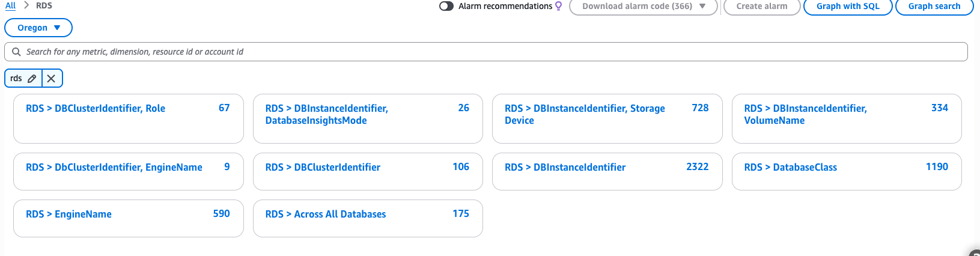Open DBInstanceIdentifier, DatabaseInsightsMode metrics card

pos(326,114)
